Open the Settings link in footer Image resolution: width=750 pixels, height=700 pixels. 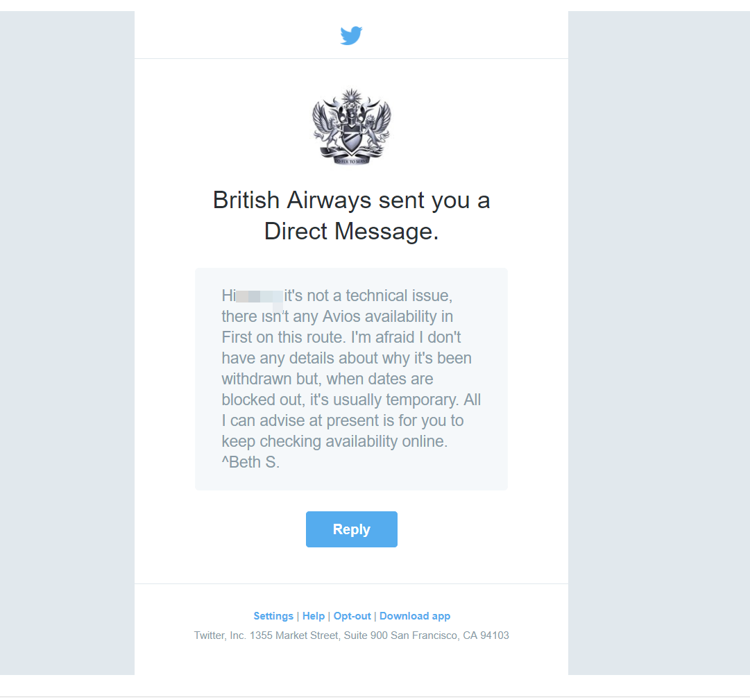(x=273, y=616)
